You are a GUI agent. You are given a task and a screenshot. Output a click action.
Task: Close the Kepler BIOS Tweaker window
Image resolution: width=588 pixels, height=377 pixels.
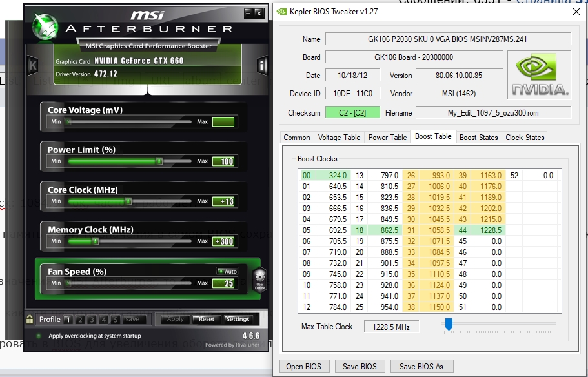coord(576,12)
